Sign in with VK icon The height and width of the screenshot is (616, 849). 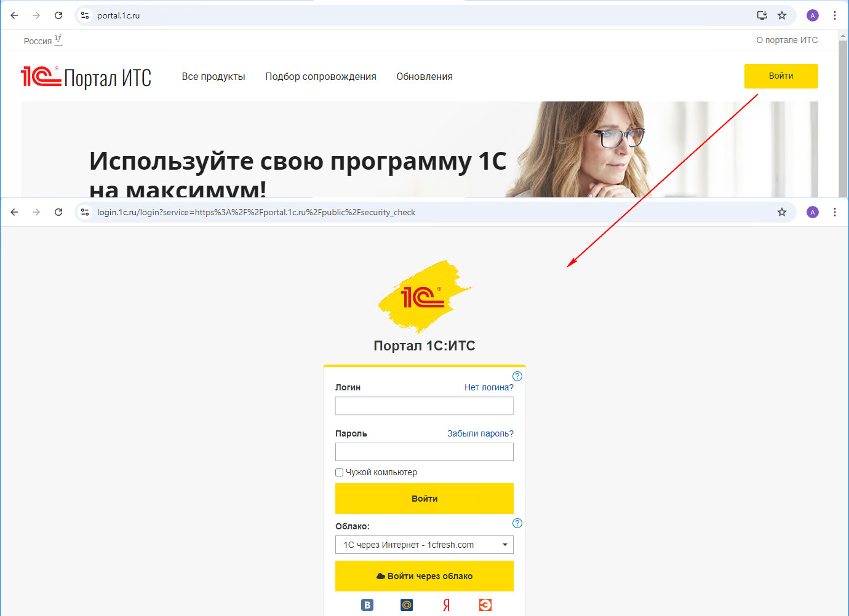pos(367,605)
